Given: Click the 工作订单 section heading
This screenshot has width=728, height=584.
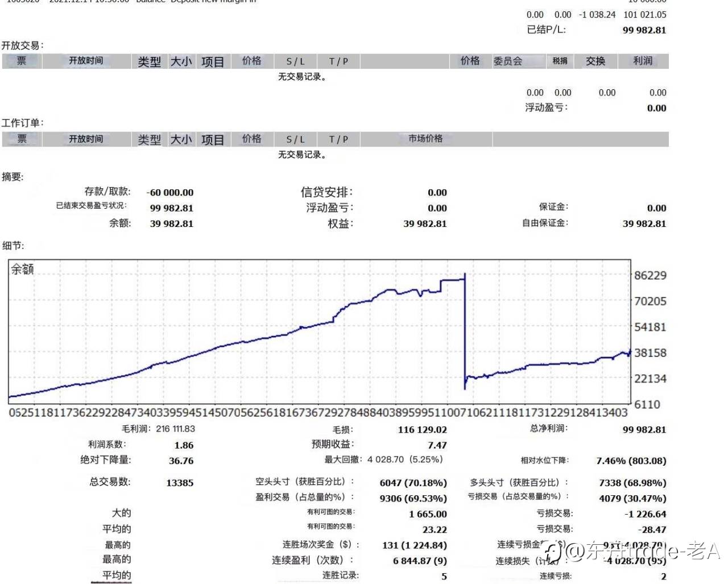Looking at the screenshot, I should coord(22,123).
